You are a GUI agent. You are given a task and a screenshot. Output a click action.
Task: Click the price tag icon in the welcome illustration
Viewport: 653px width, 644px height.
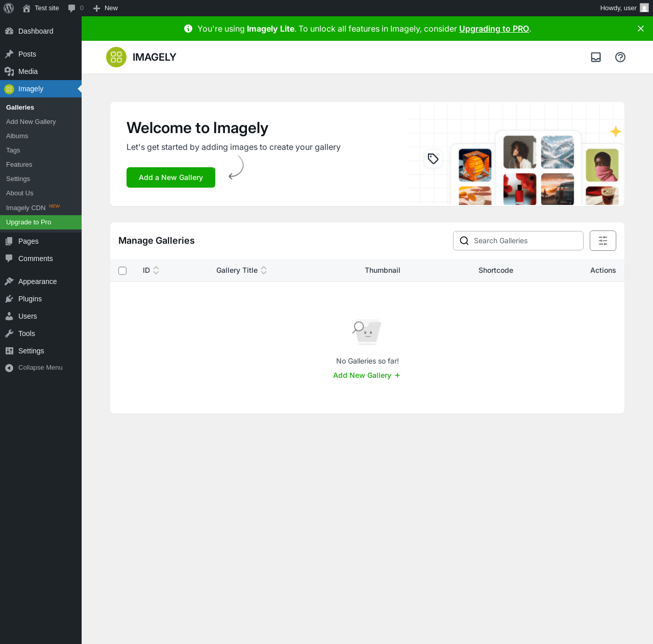coord(433,159)
